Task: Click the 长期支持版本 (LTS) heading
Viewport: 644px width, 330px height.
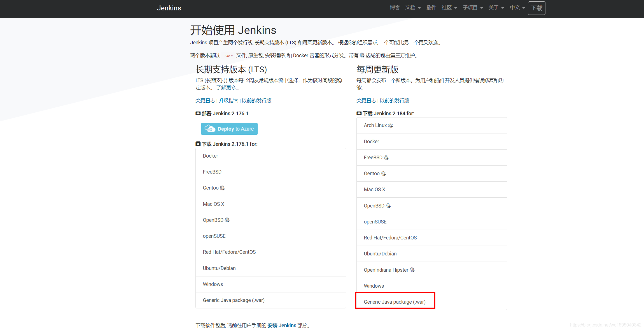Action: click(x=231, y=69)
